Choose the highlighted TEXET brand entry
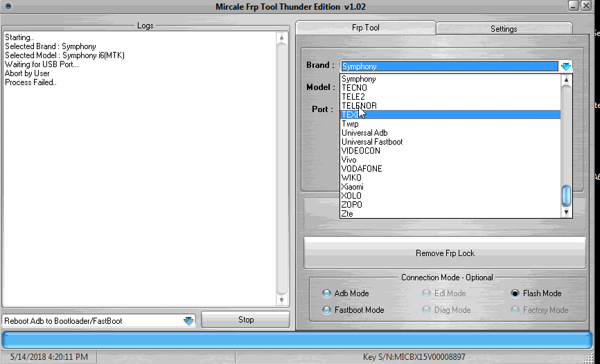Viewport: 600px width, 364px height. coord(450,115)
